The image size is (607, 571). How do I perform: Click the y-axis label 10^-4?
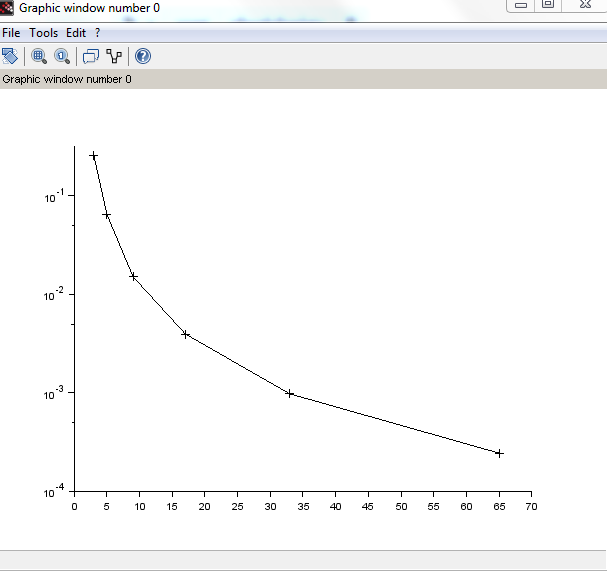(x=54, y=491)
